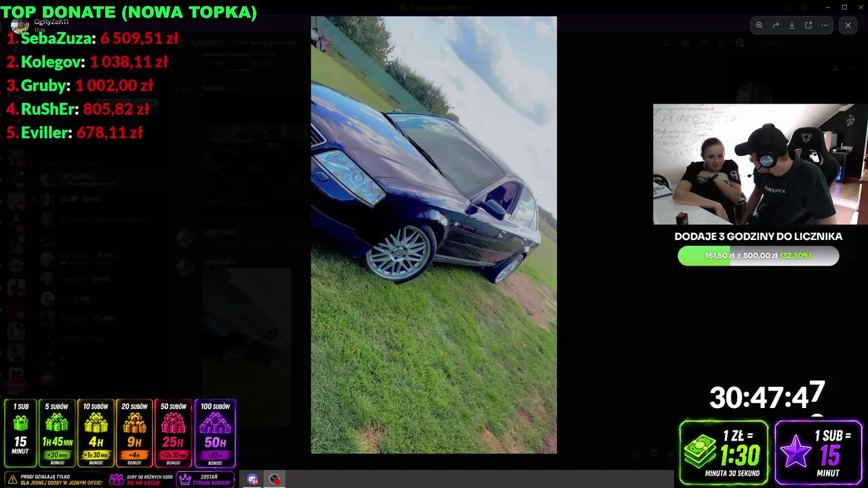Viewport: 868px width, 488px height.
Task: Maximize the Discord window
Action: pos(844,7)
